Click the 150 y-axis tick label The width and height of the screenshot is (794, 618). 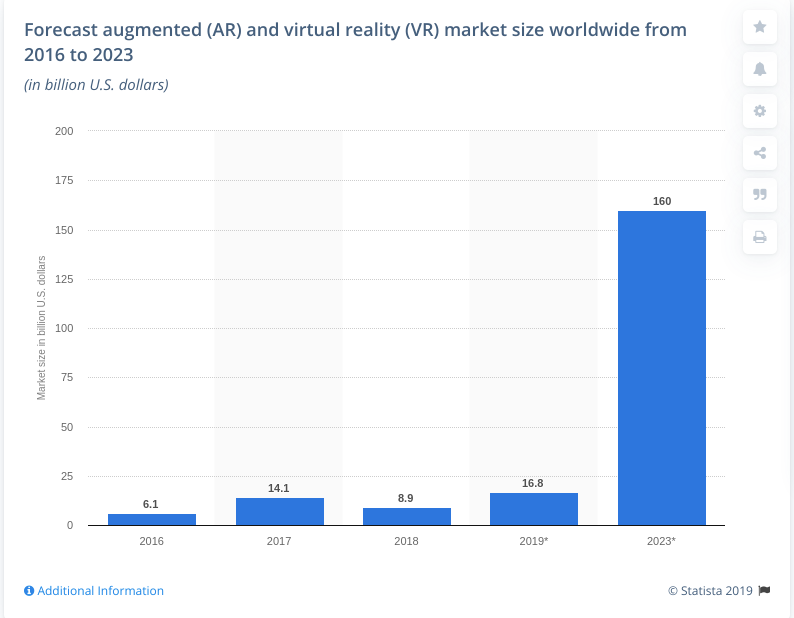[x=64, y=230]
